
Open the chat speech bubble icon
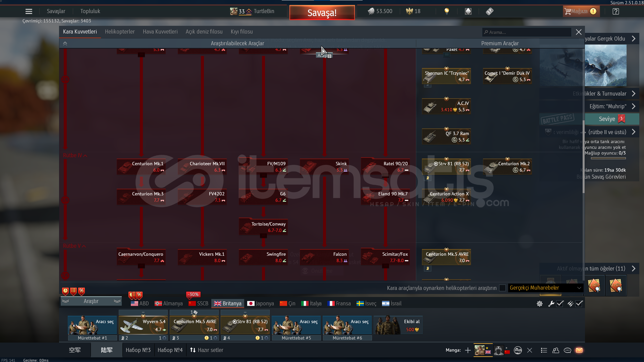568,350
